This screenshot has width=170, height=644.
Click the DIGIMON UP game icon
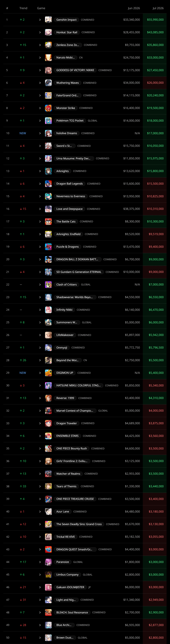[x=48, y=373]
